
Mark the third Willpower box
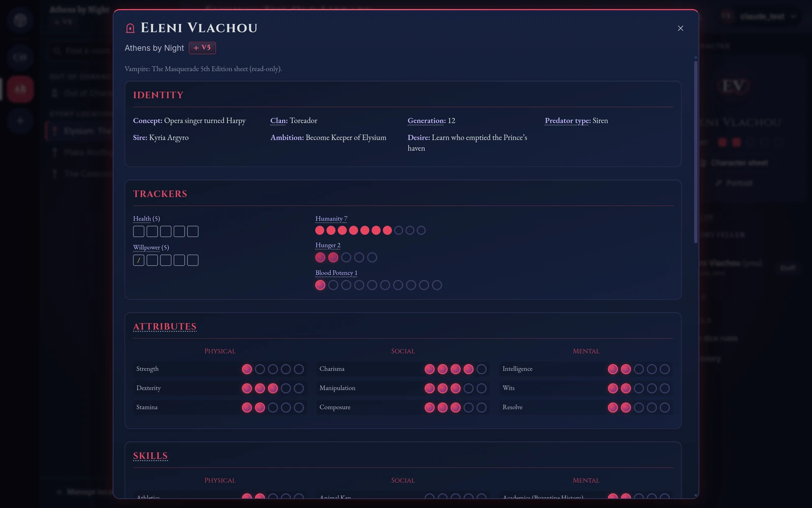(165, 260)
